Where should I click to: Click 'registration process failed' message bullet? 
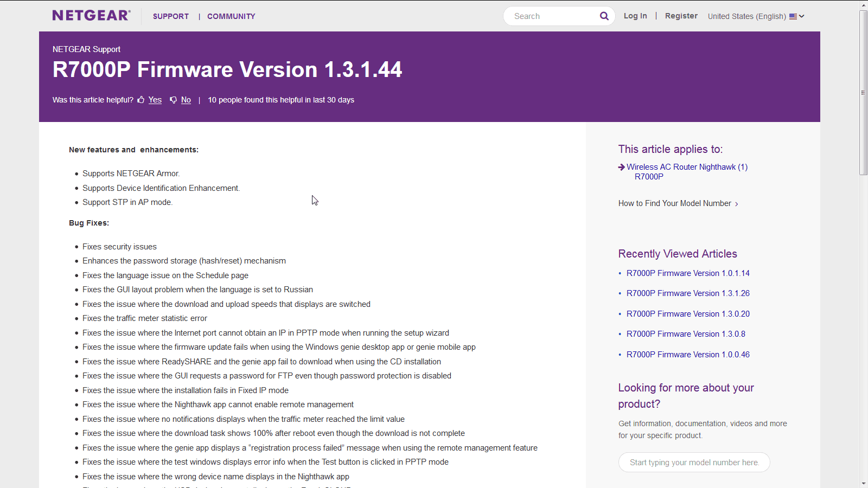point(310,448)
